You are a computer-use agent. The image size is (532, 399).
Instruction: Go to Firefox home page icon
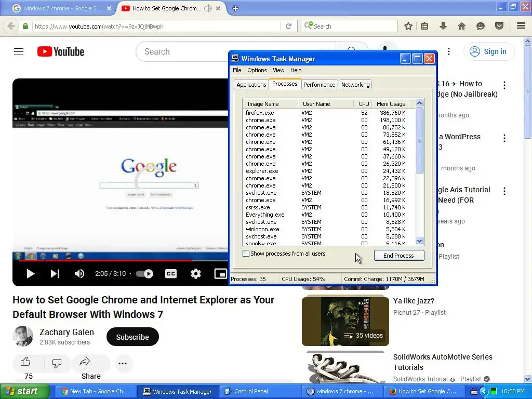pos(462,26)
